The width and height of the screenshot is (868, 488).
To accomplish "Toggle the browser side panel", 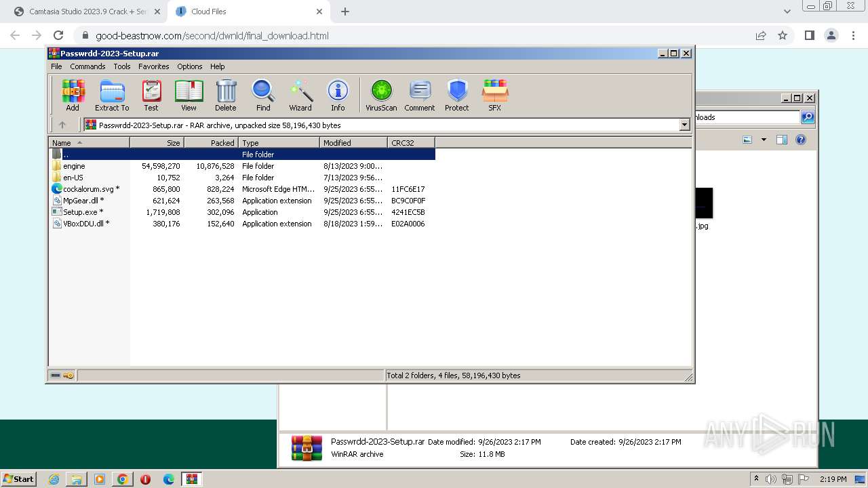I will 809,36.
